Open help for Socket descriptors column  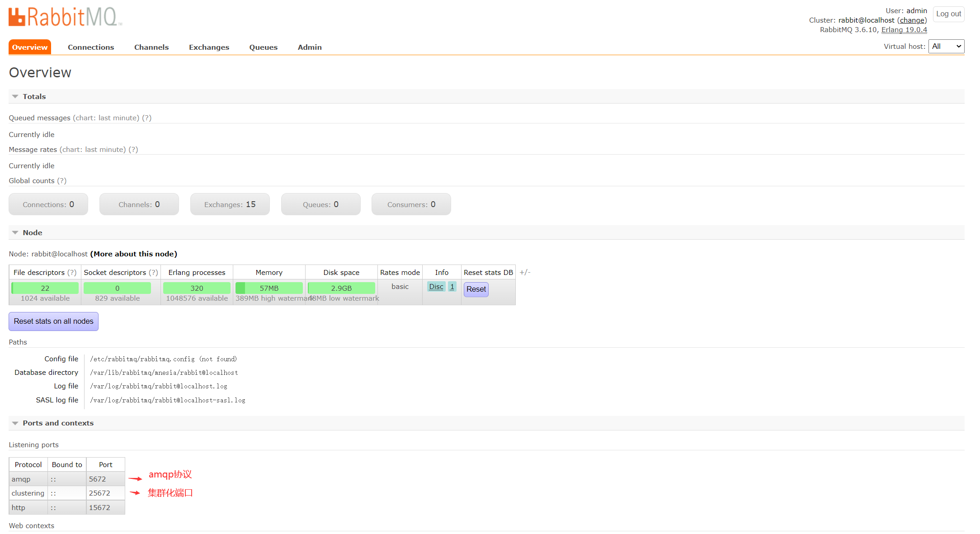pyautogui.click(x=154, y=273)
